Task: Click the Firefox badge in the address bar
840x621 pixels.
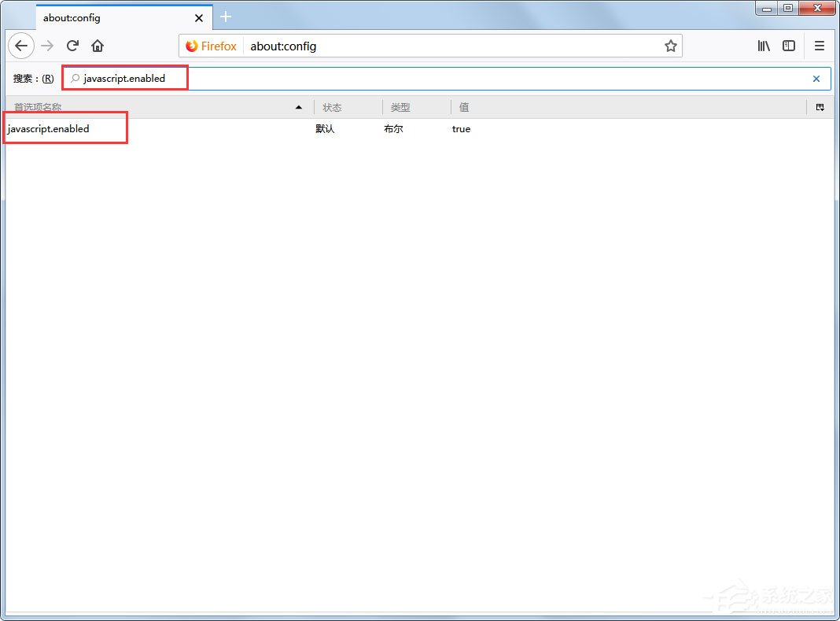Action: [211, 46]
